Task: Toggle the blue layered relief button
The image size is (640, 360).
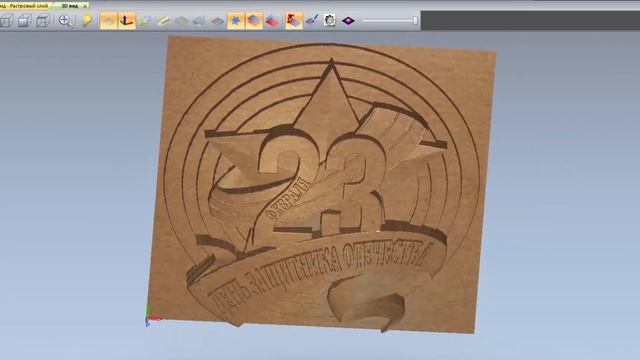Action: pos(253,20)
